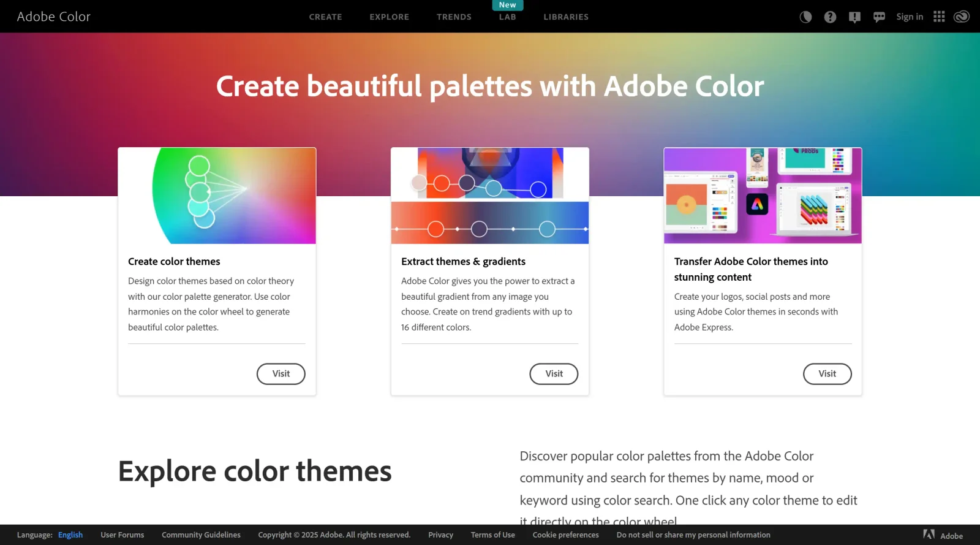Open the Lab tab
Image resolution: width=980 pixels, height=545 pixels.
click(508, 17)
